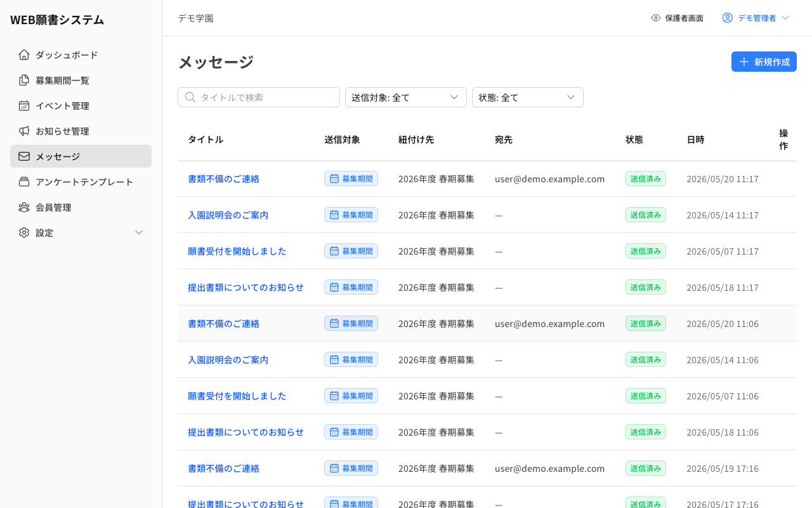
Task: Expand the 設定 menu chevron
Action: click(139, 232)
